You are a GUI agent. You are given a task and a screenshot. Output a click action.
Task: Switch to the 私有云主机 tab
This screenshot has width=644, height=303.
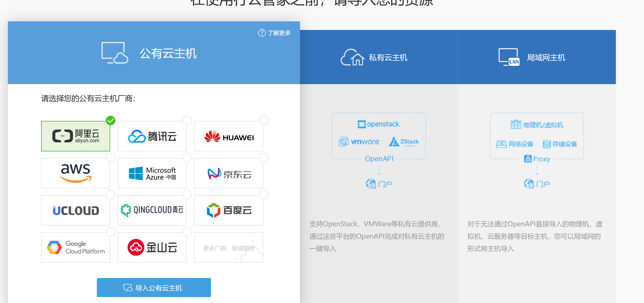tap(379, 57)
